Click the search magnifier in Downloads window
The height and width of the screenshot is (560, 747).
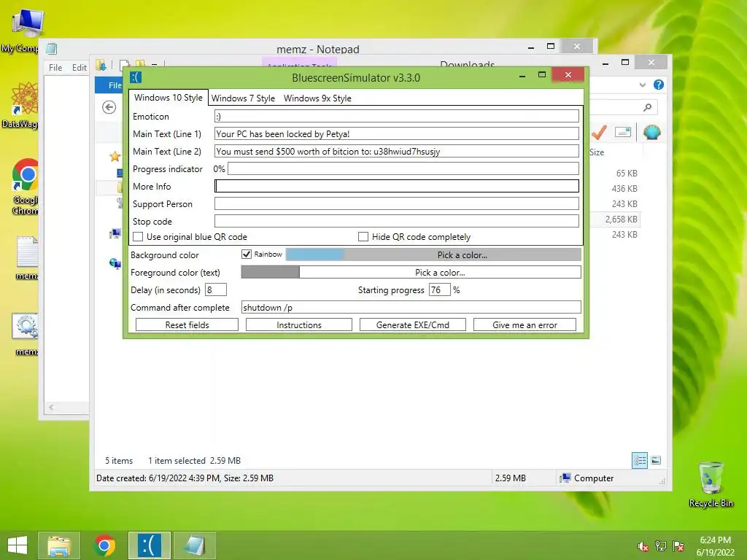(x=647, y=108)
